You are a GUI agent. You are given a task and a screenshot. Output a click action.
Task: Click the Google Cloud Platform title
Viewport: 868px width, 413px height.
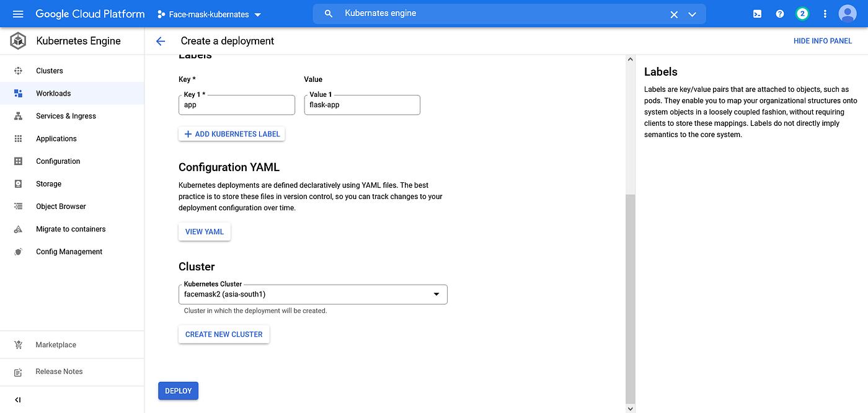[90, 14]
